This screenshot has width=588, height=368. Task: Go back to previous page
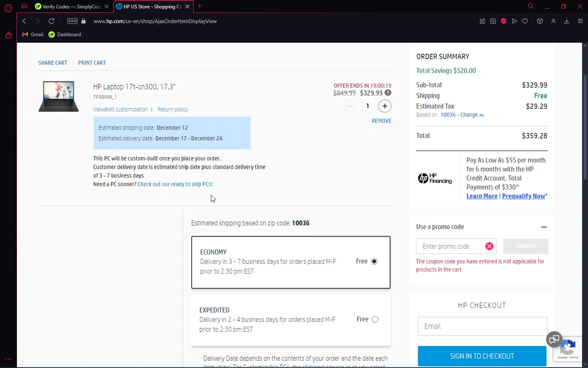[x=24, y=21]
